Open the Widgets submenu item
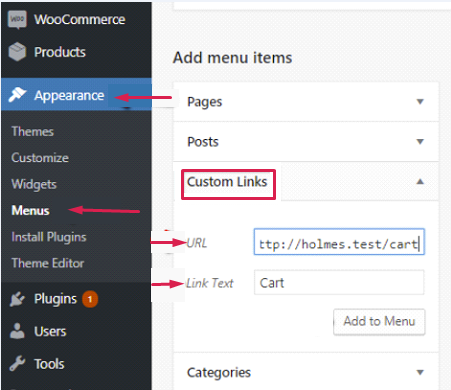This screenshot has height=390, width=451. [x=34, y=184]
